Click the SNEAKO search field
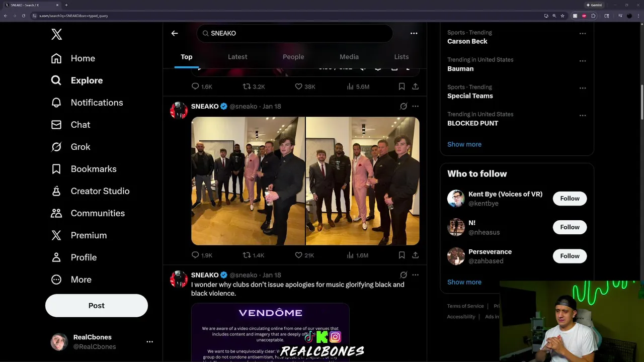 [295, 33]
